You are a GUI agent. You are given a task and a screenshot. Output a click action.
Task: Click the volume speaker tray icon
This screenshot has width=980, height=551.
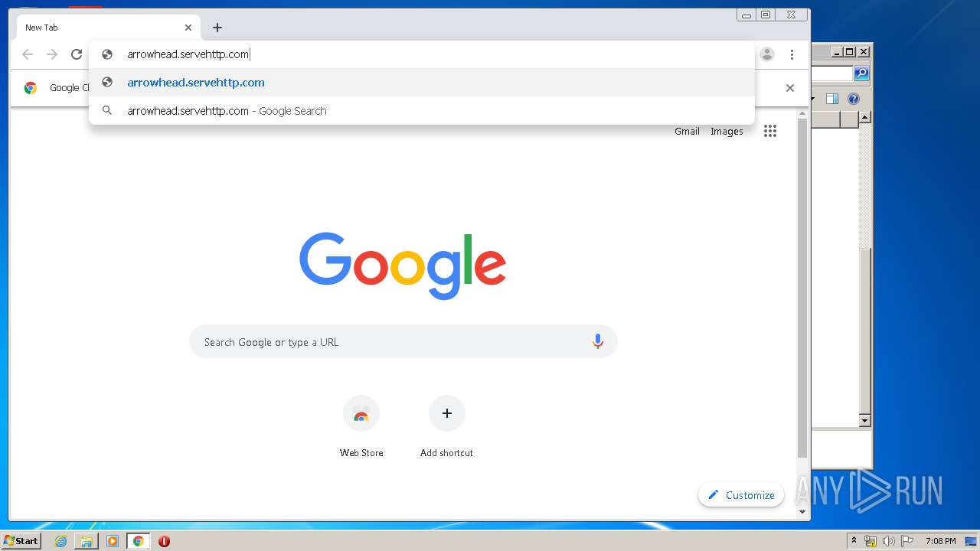[x=889, y=541]
